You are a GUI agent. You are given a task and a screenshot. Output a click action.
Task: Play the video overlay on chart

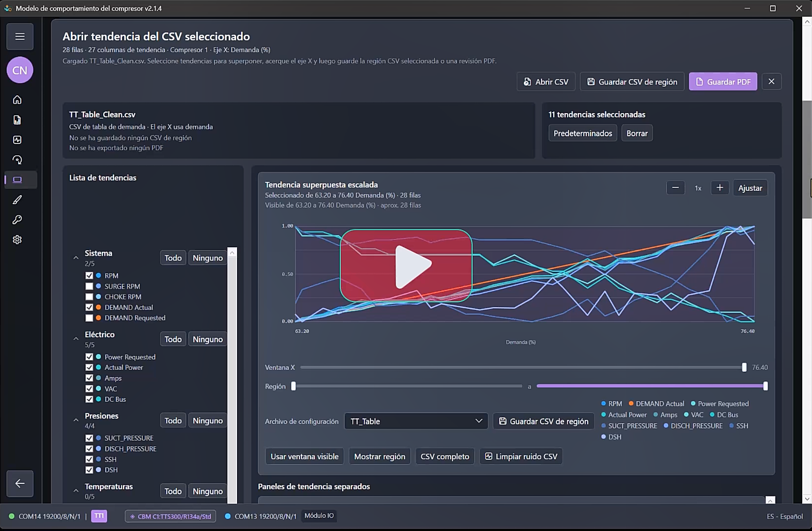click(x=406, y=265)
